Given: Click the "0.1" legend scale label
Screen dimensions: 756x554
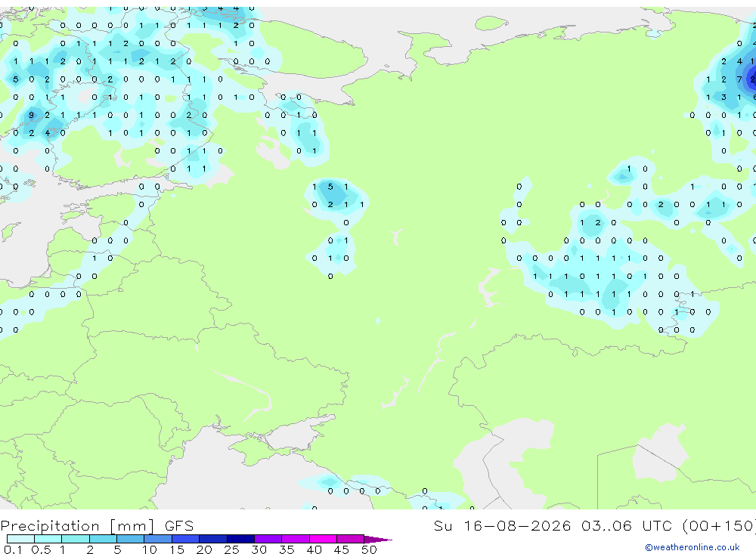Looking at the screenshot, I should pos(13,549).
